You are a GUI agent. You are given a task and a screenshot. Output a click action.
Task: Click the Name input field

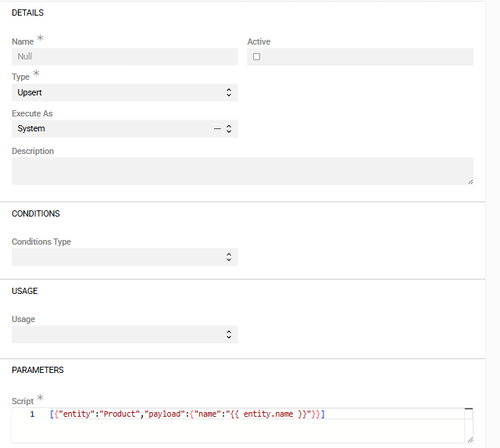click(124, 56)
